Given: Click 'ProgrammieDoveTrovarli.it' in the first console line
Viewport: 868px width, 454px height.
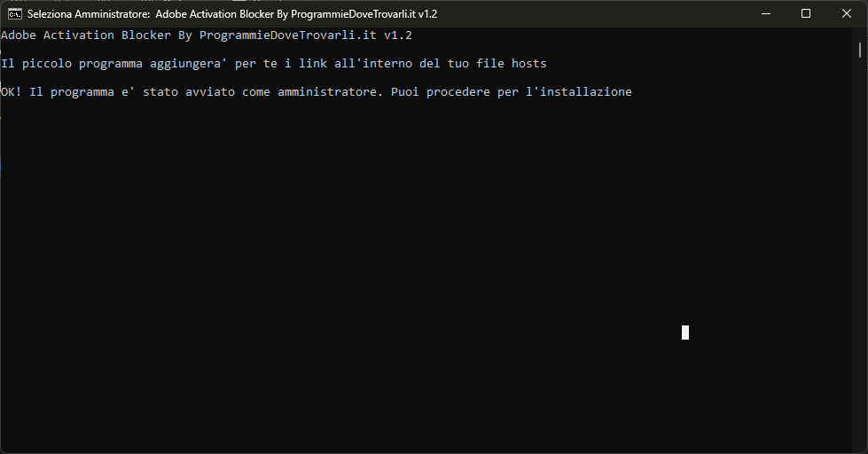Looking at the screenshot, I should coord(288,35).
